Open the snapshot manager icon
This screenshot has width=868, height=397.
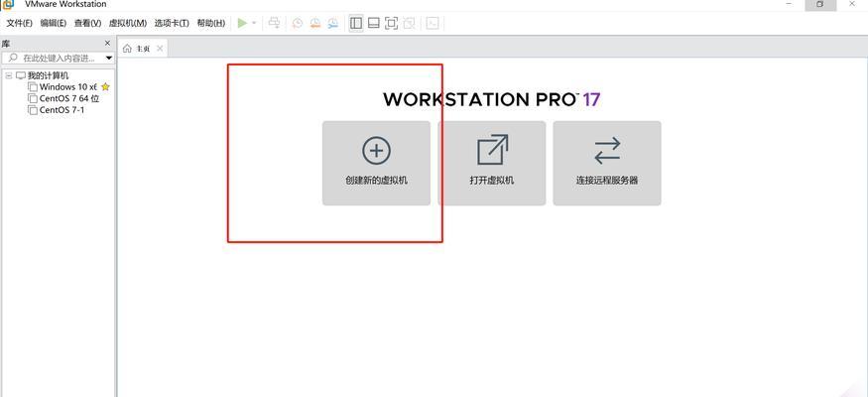pos(332,23)
